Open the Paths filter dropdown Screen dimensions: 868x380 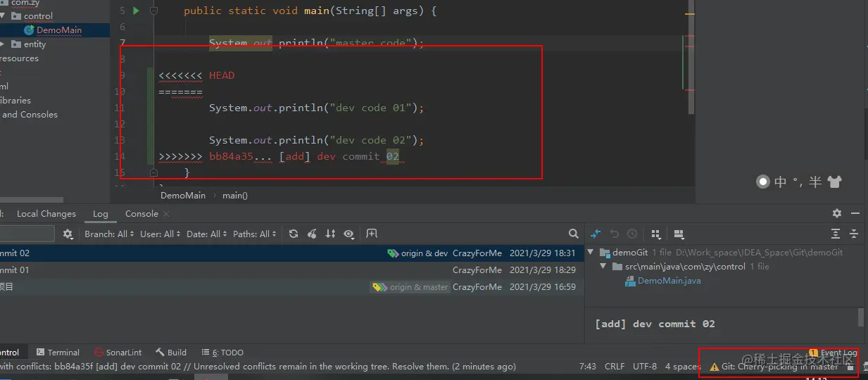tap(255, 234)
